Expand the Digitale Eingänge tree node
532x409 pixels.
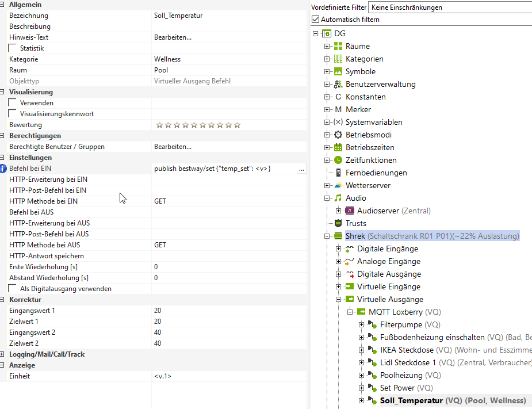339,249
